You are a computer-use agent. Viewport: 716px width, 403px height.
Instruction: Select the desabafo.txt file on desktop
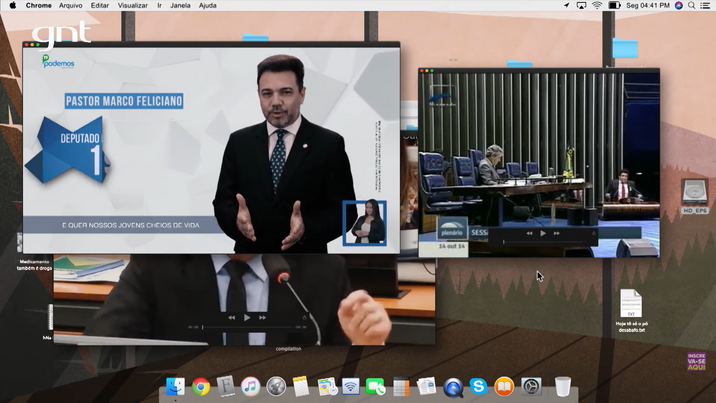[632, 310]
